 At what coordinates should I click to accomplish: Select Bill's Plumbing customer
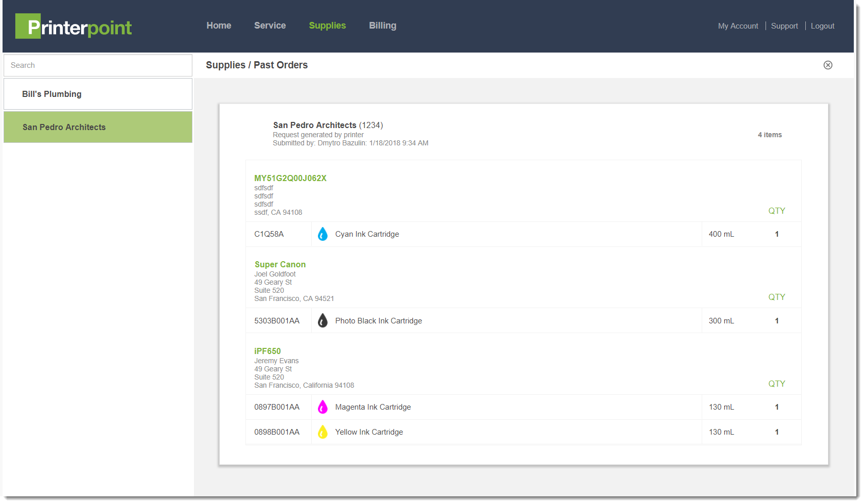click(x=98, y=94)
